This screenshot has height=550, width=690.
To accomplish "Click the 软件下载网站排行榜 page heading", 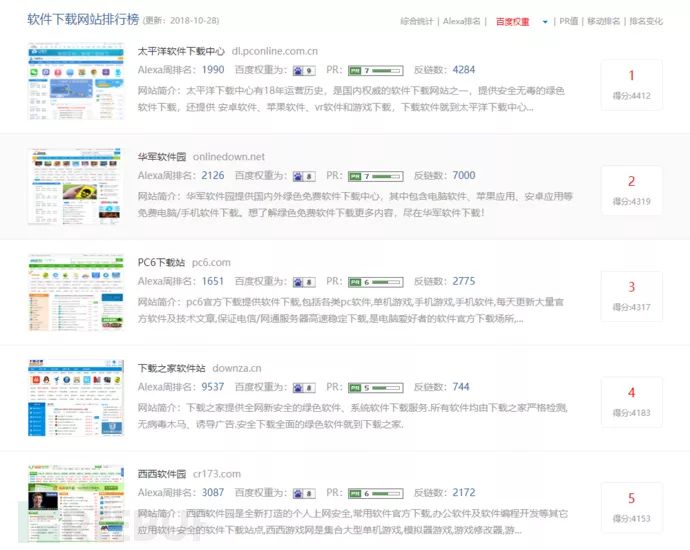I will tap(83, 20).
